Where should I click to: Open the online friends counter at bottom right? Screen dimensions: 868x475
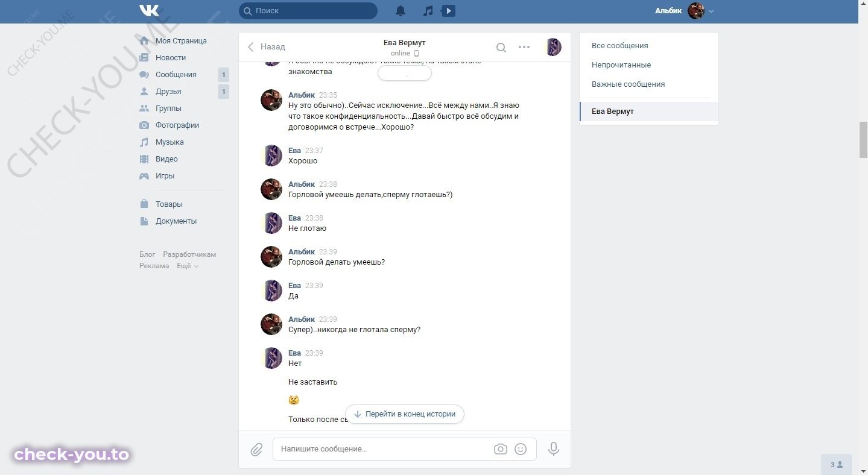[x=837, y=465]
